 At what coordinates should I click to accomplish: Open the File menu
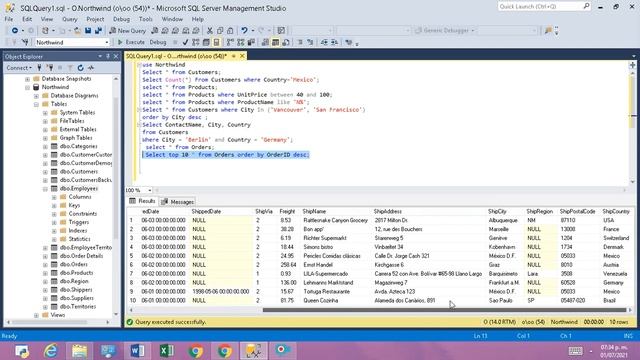point(9,19)
